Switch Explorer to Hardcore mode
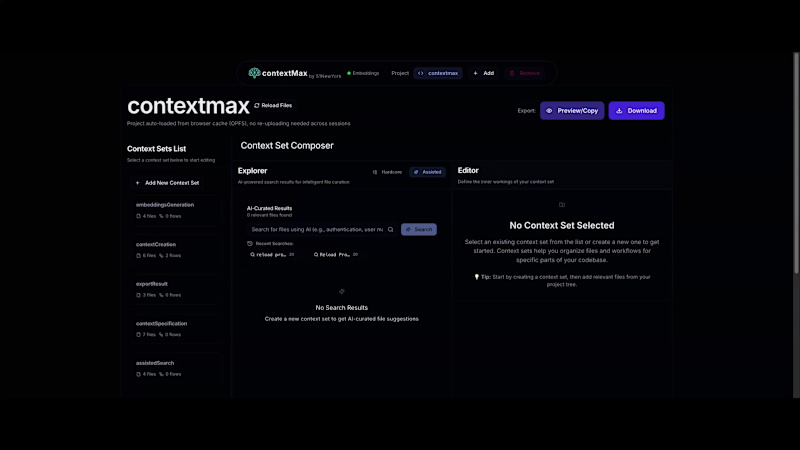The height and width of the screenshot is (450, 800). (x=387, y=172)
